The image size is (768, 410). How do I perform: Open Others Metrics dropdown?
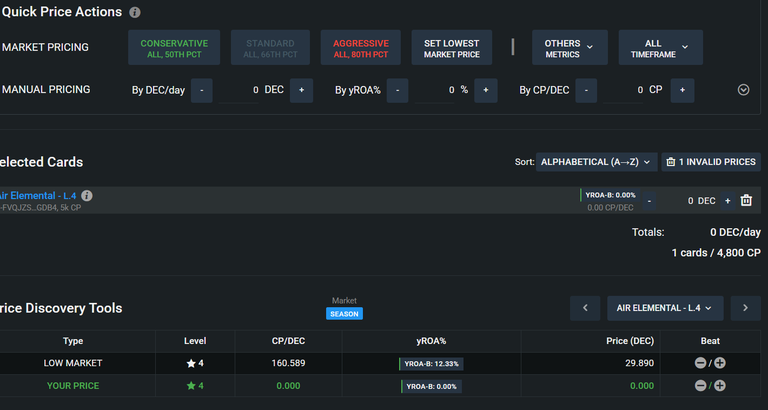point(570,48)
